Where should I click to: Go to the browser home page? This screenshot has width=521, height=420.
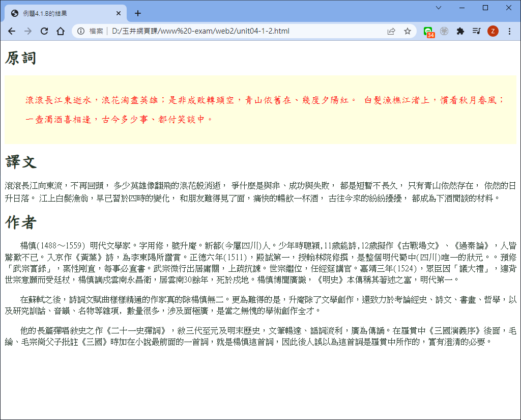(60, 31)
